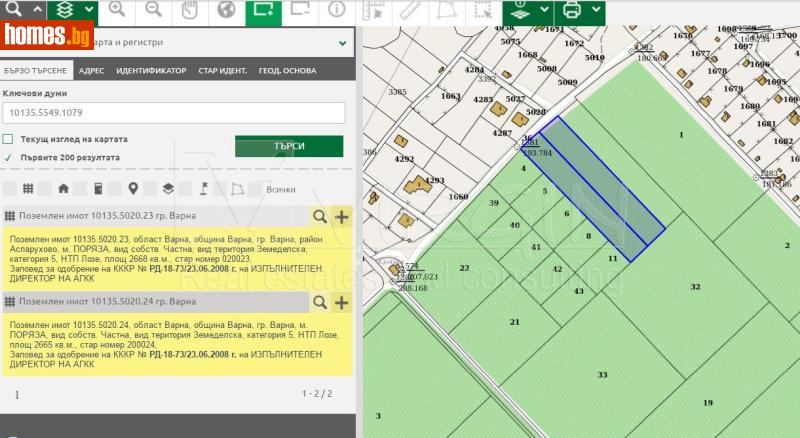The width and height of the screenshot is (800, 438).
Task: Click the zoom in magnifier tool
Action: coord(117,11)
